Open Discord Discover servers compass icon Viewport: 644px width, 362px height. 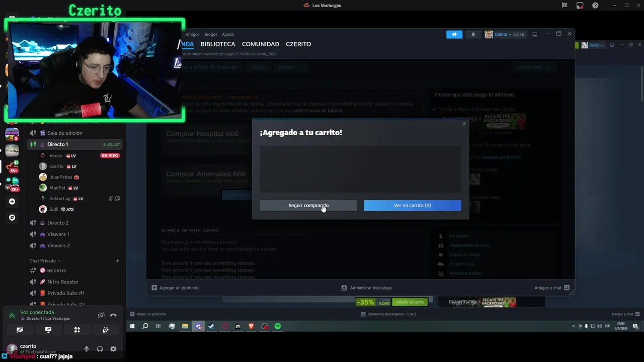(x=12, y=218)
